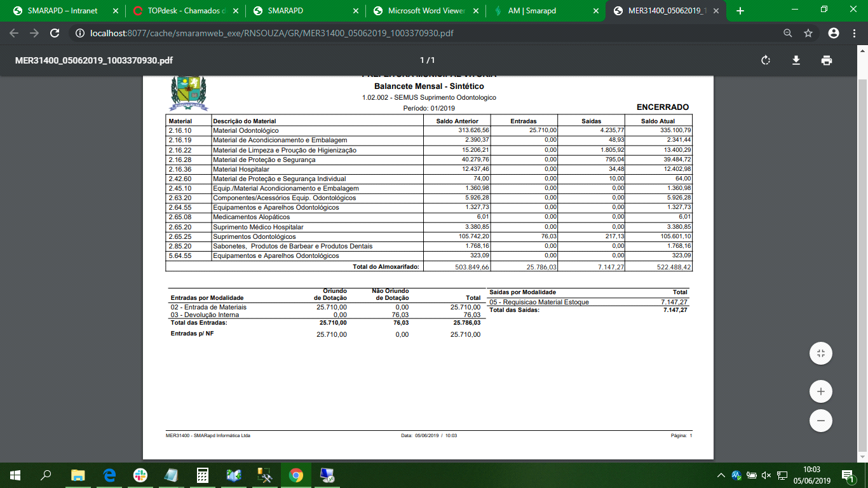Open the volume control in the tray
Viewport: 868px width, 488px height.
click(x=766, y=475)
